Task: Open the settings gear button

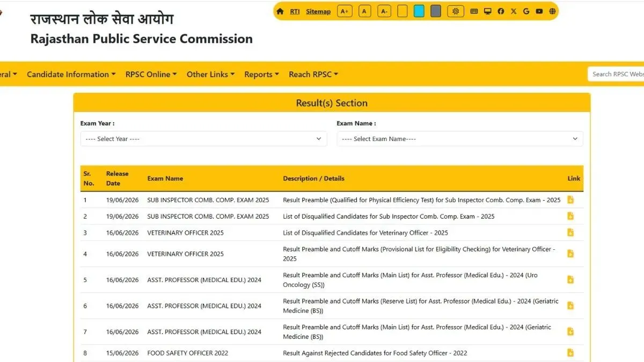Action: 456,11
